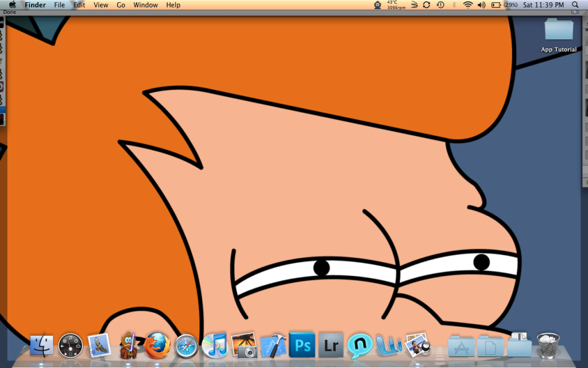The image size is (588, 368).
Task: Open the Edit menu
Action: tap(79, 5)
